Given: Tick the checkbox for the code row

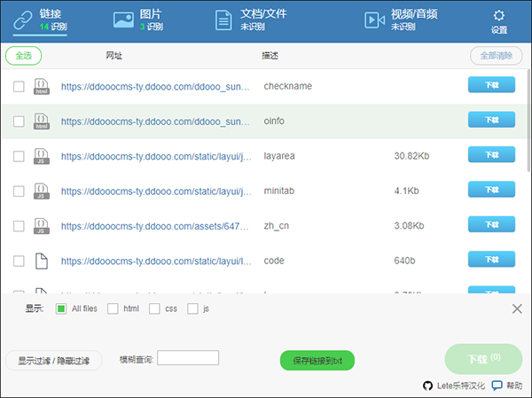Looking at the screenshot, I should (19, 261).
